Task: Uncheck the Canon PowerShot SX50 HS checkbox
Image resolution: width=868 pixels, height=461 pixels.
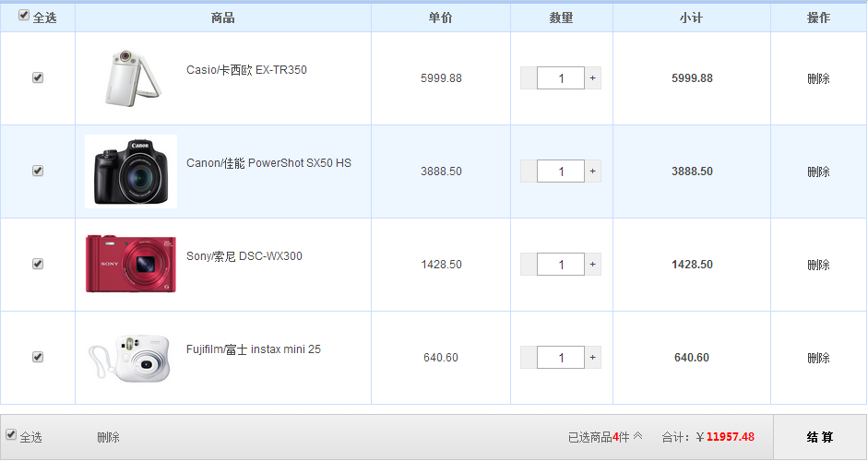Action: (38, 171)
